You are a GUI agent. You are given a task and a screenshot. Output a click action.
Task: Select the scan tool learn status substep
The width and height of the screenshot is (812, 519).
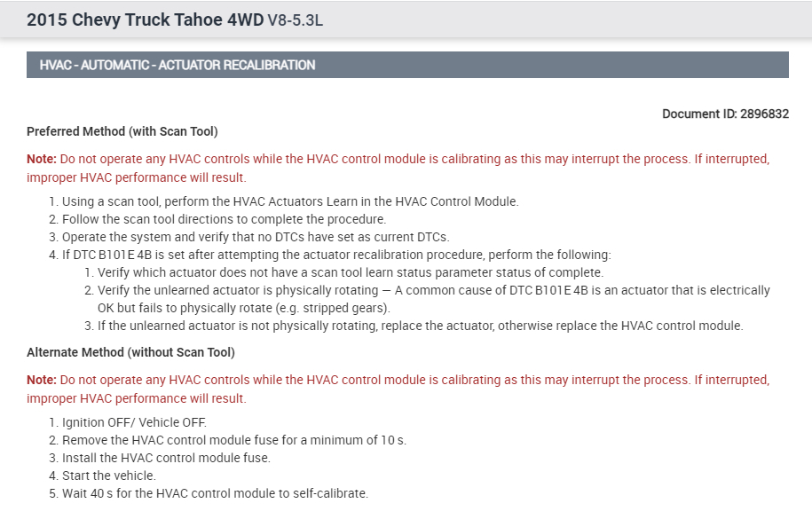point(350,272)
